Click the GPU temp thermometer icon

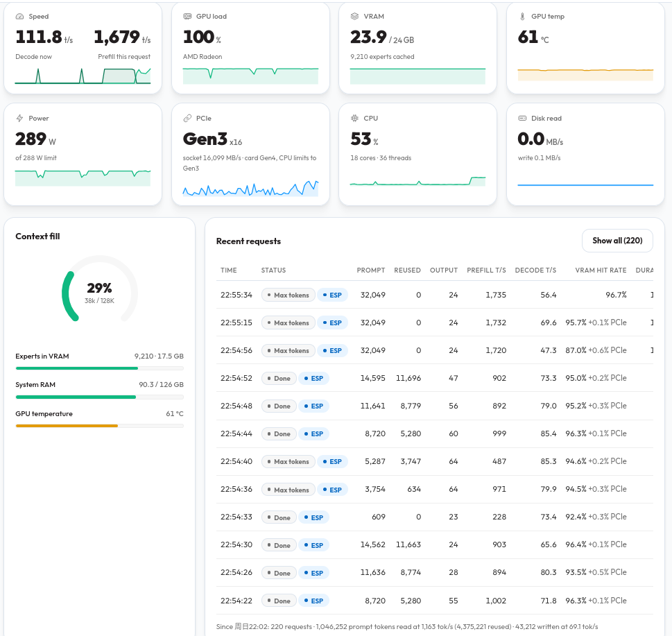522,16
